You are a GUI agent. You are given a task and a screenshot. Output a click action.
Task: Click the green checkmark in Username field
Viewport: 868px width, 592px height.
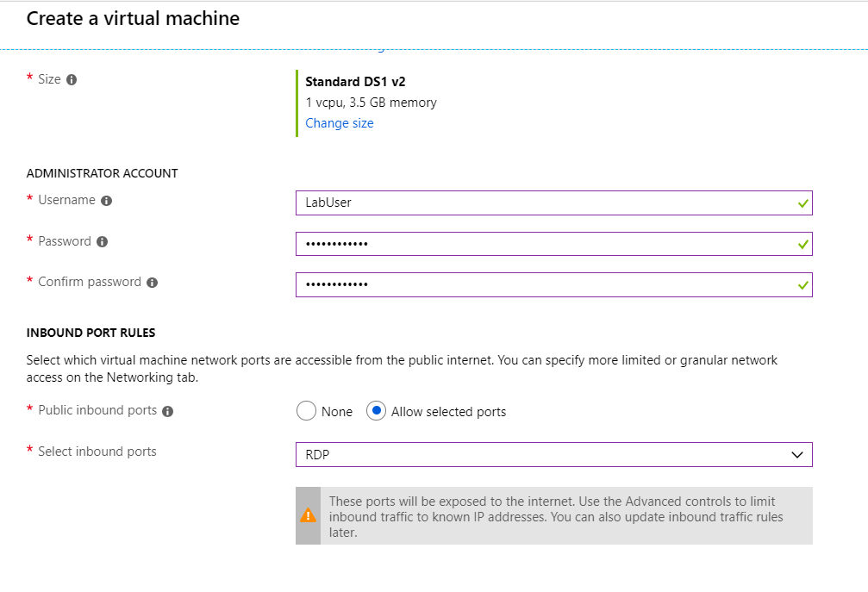[x=802, y=203]
